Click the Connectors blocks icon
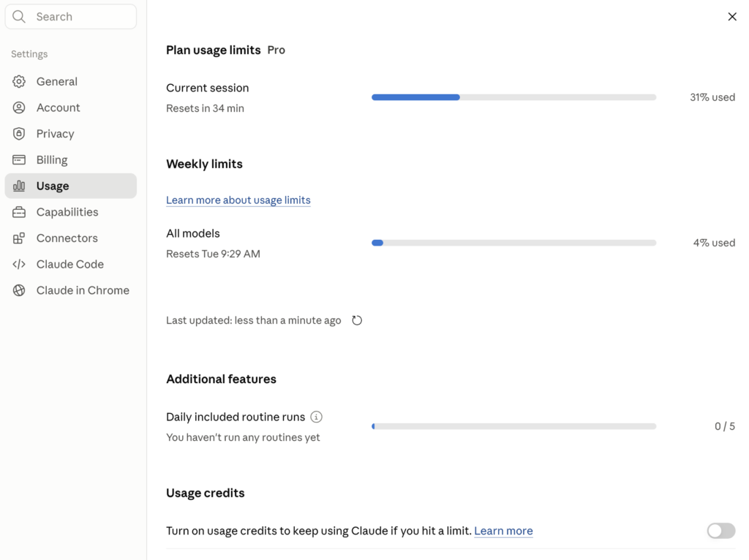 [19, 238]
